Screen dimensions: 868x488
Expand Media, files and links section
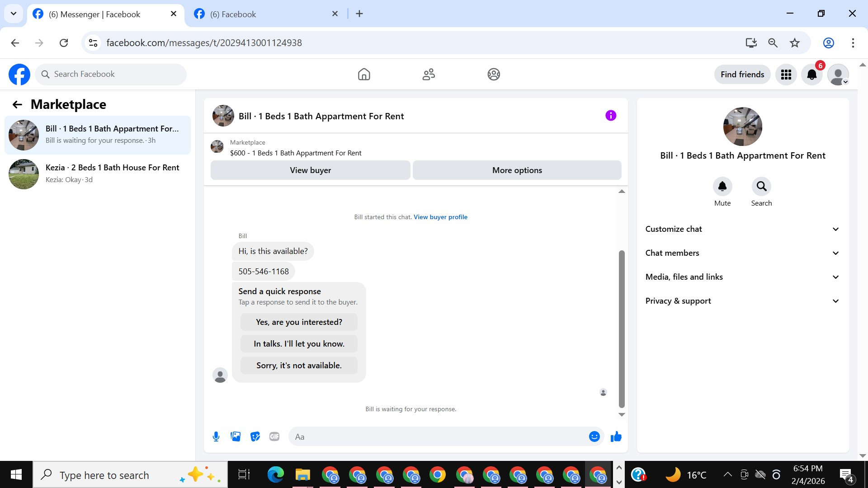(742, 277)
